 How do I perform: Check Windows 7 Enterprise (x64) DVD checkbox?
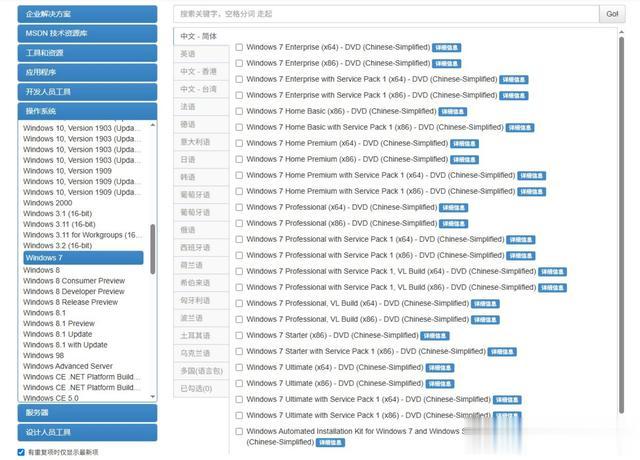click(239, 47)
